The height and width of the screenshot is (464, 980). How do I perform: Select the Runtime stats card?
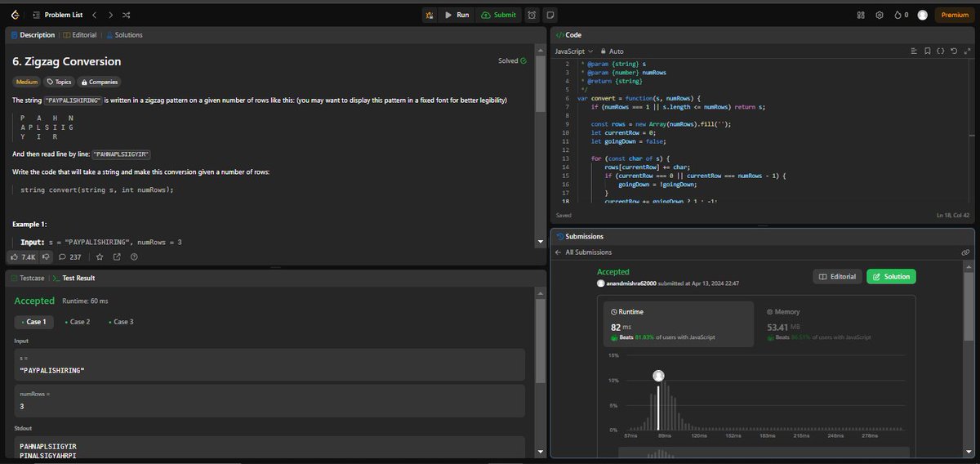(x=679, y=324)
